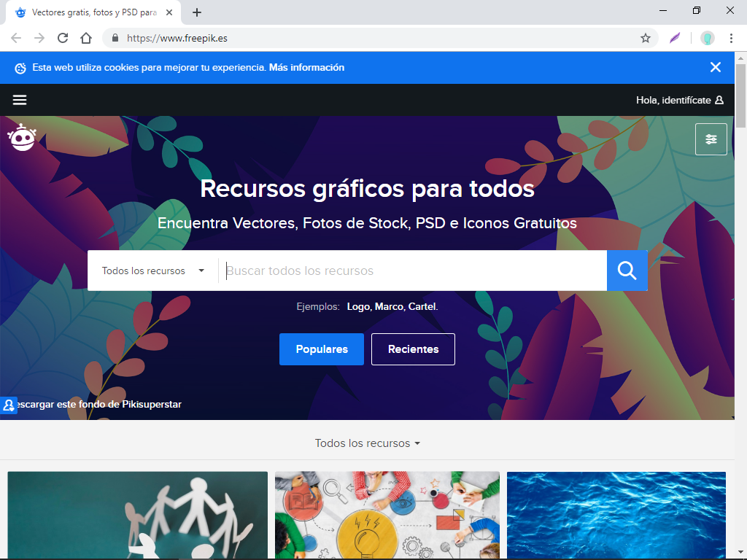The width and height of the screenshot is (747, 560).
Task: Click the Freepik robot logo
Action: point(22,137)
